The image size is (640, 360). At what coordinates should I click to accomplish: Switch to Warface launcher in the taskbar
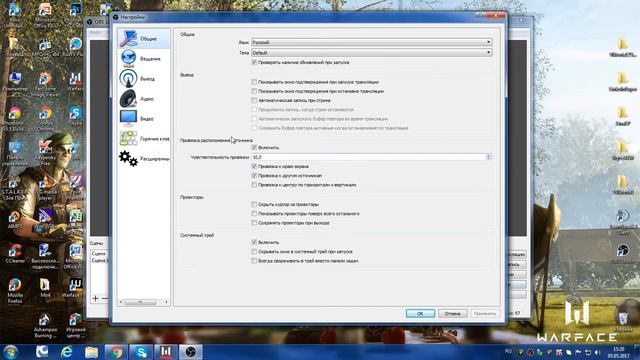(x=166, y=352)
